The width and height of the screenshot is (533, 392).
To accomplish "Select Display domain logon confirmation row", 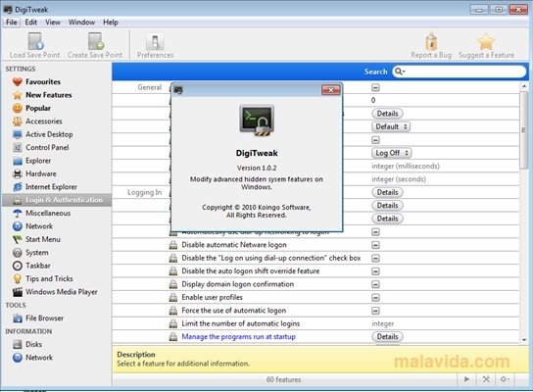I will [x=315, y=284].
